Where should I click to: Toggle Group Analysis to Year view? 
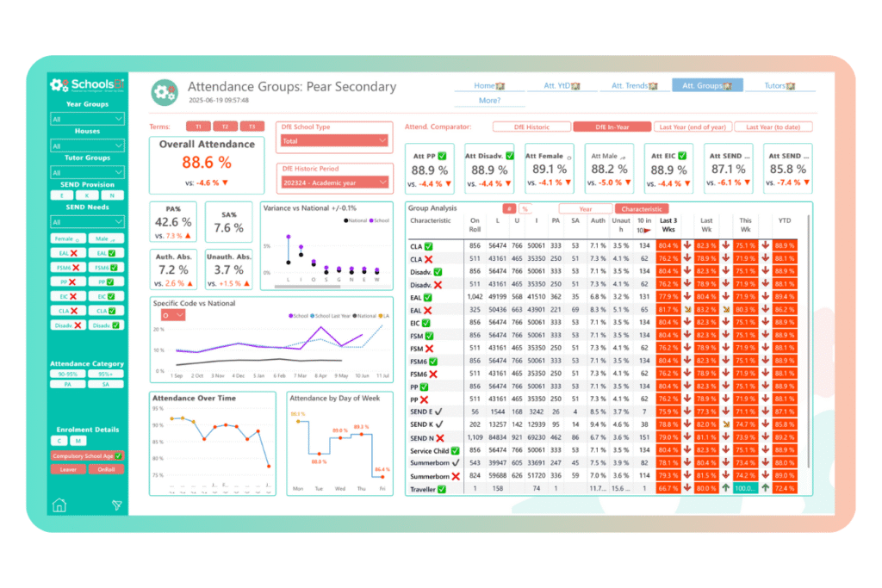[x=585, y=208]
